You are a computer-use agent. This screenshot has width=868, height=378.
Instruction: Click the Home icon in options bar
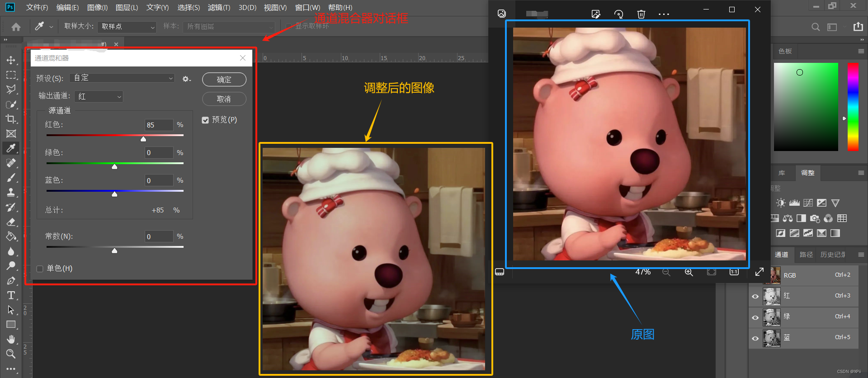click(x=16, y=27)
